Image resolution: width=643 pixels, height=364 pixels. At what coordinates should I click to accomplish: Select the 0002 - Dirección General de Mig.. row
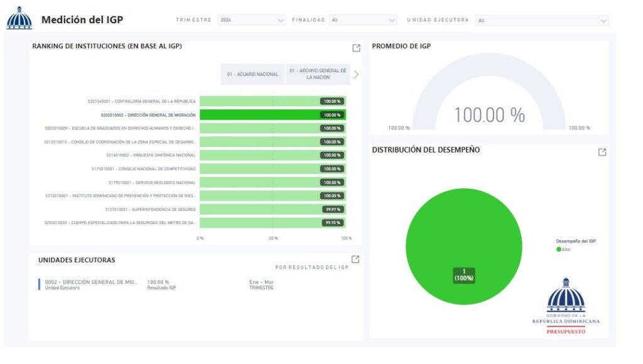(x=91, y=284)
